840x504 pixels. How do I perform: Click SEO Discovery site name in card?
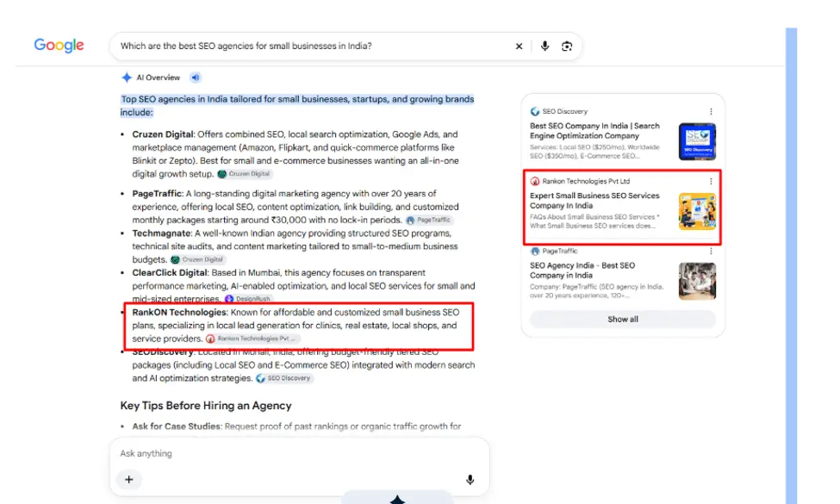(564, 111)
